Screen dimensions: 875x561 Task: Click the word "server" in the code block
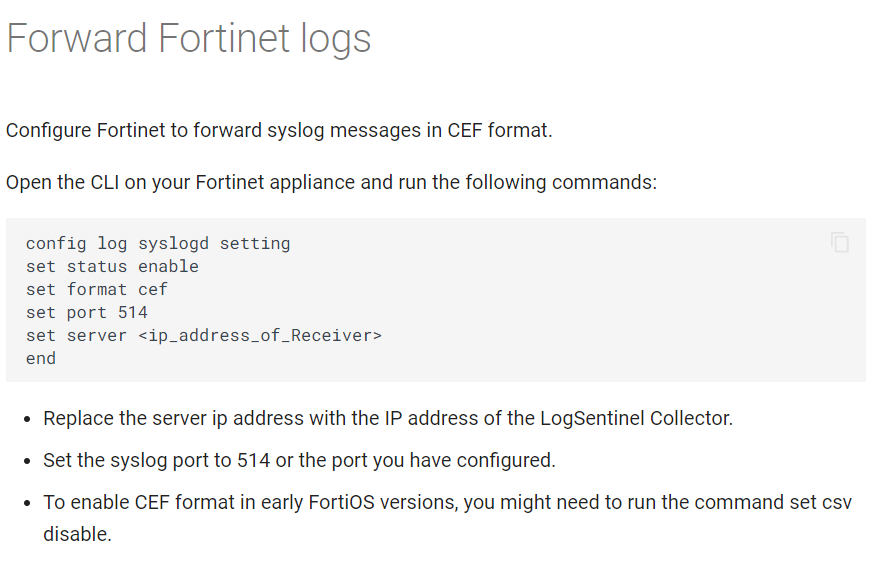[x=97, y=335]
